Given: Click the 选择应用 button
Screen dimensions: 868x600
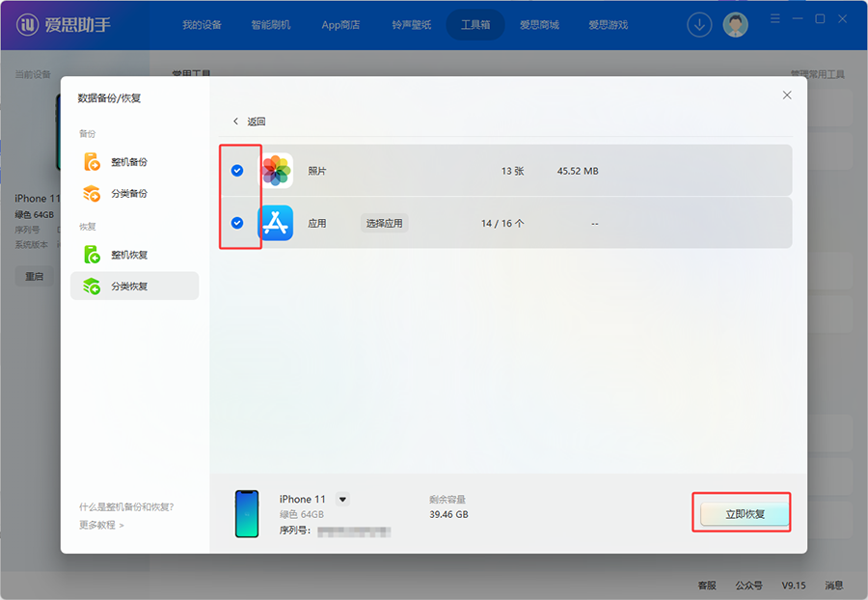Looking at the screenshot, I should click(384, 223).
